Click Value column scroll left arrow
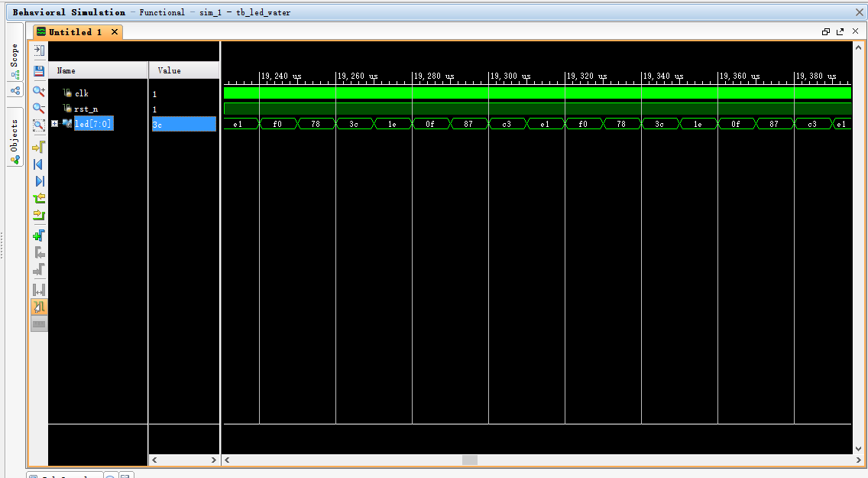868x478 pixels. tap(154, 460)
